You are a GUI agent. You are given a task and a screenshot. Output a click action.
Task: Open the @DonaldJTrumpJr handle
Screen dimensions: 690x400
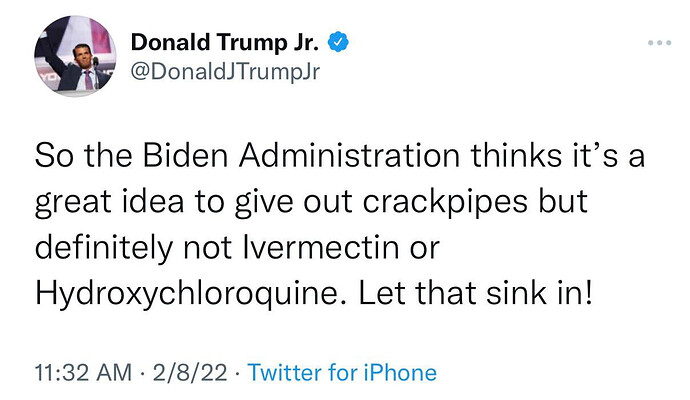225,71
